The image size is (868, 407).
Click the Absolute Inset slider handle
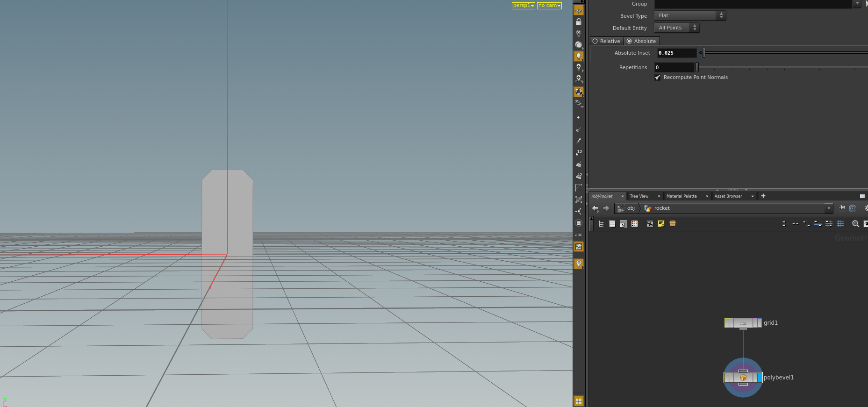pyautogui.click(x=703, y=53)
